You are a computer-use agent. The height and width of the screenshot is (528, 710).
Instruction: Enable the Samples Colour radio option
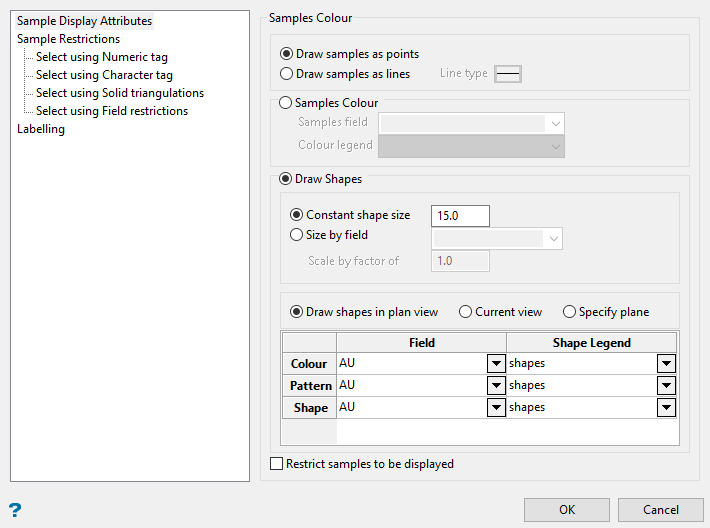tap(287, 102)
